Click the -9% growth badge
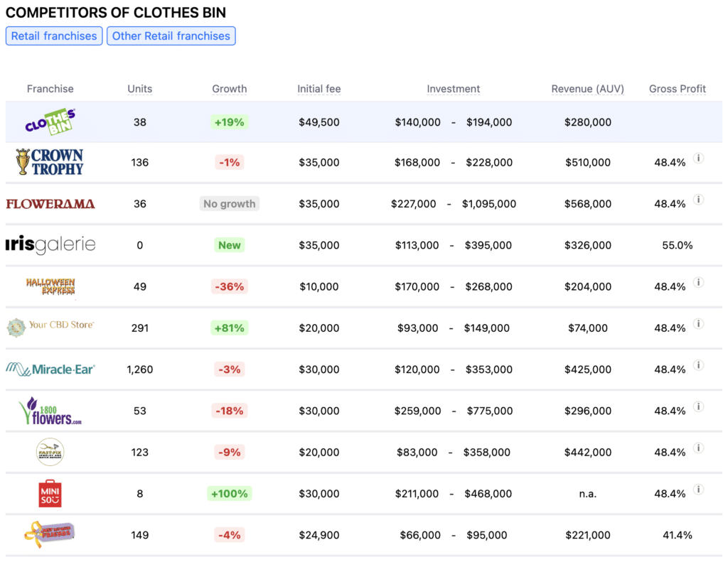The image size is (728, 567). pyautogui.click(x=230, y=452)
